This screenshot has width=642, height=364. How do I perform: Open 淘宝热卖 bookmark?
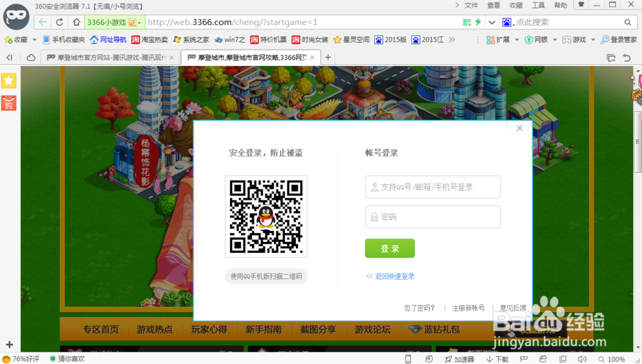pos(150,39)
